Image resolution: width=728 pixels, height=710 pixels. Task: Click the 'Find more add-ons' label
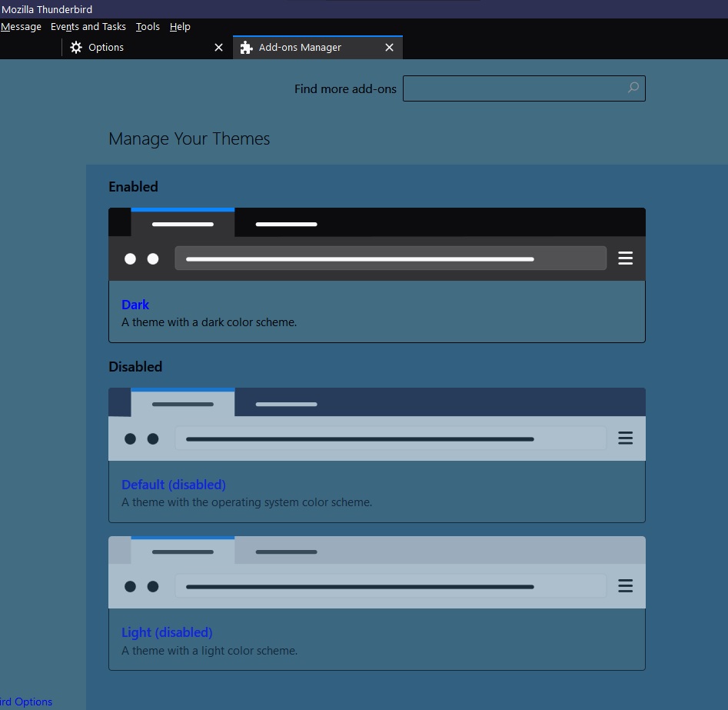(x=345, y=88)
